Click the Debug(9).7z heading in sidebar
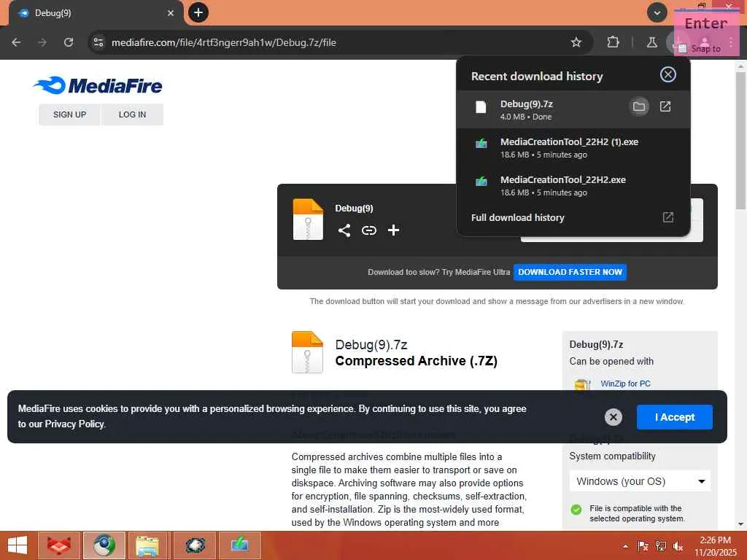 [x=596, y=344]
